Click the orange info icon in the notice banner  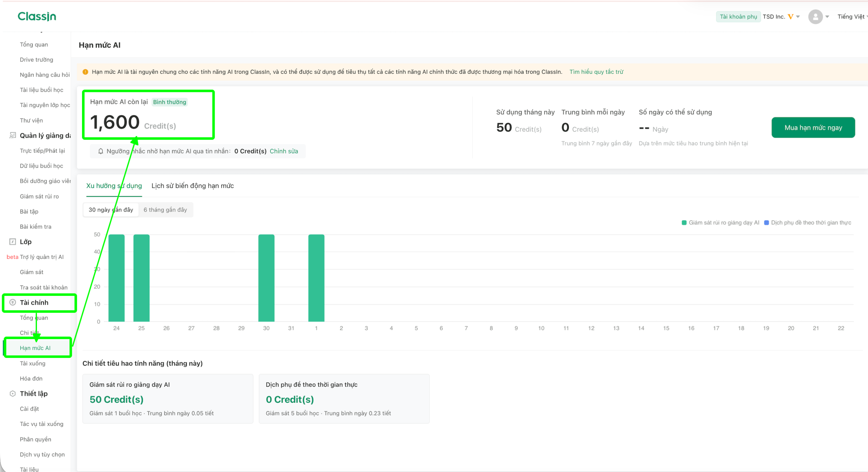point(85,72)
